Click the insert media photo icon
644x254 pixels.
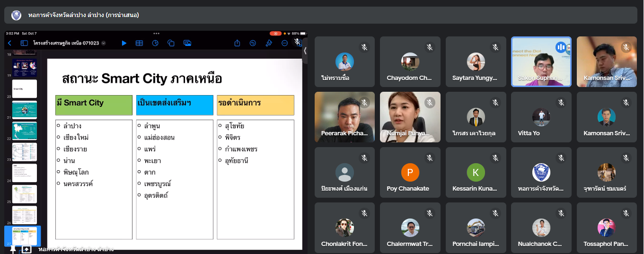(187, 43)
